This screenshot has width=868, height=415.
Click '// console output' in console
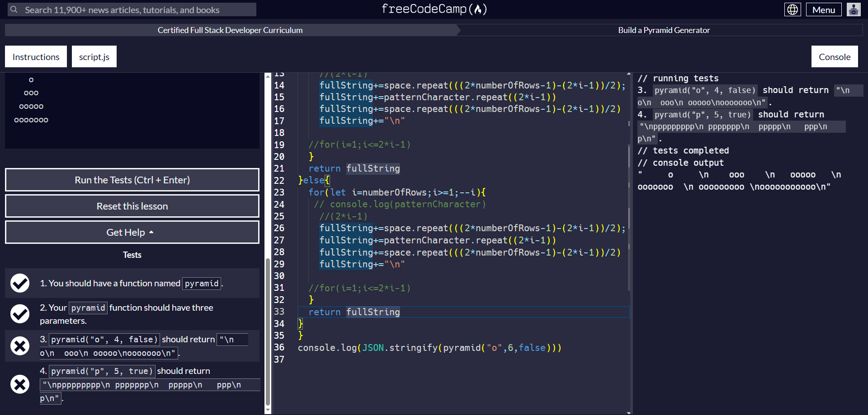[680, 163]
